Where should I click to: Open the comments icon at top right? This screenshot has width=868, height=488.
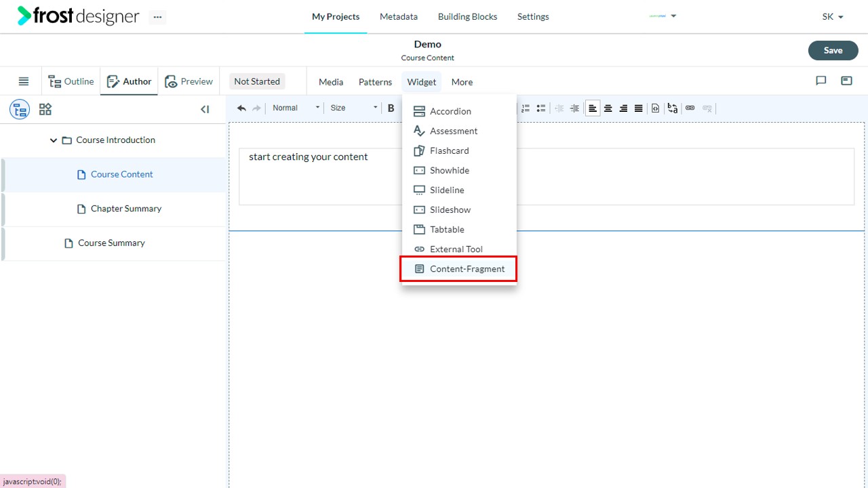click(821, 81)
